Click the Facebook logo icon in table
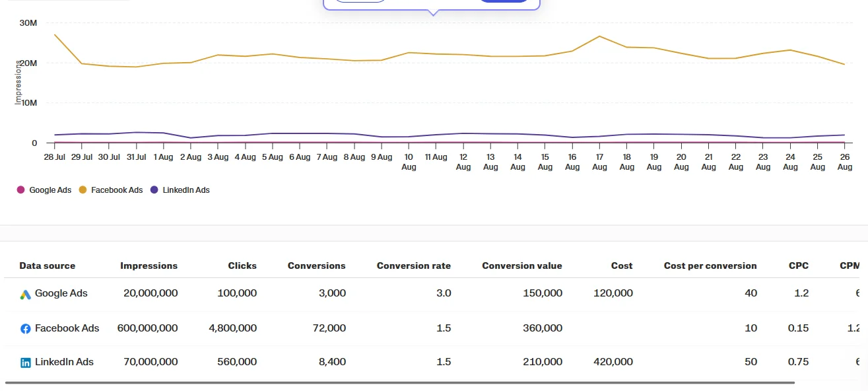The width and height of the screenshot is (868, 391). pos(26,329)
